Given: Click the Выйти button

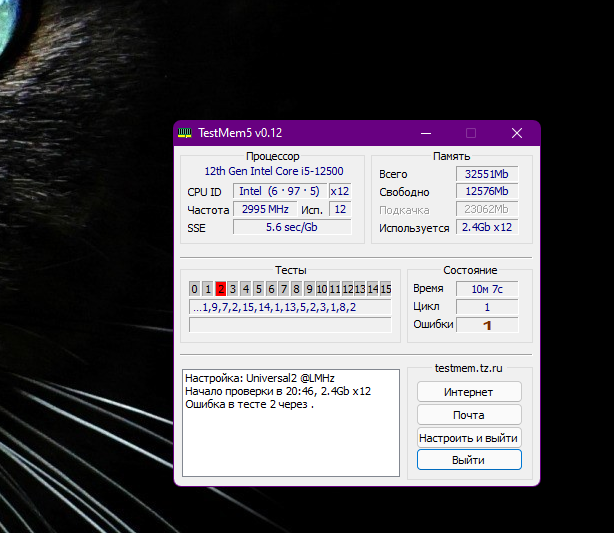Looking at the screenshot, I should pos(469,460).
